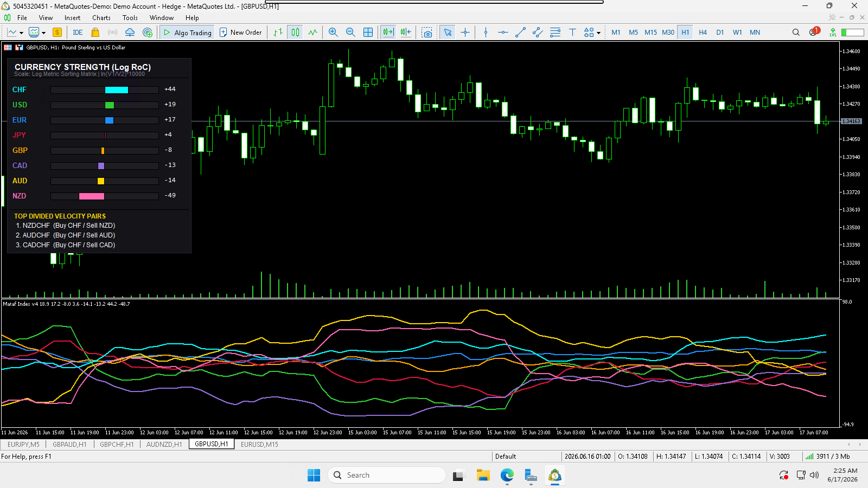Viewport: 868px width, 488px height.
Task: Draw a vertical line
Action: (x=486, y=33)
